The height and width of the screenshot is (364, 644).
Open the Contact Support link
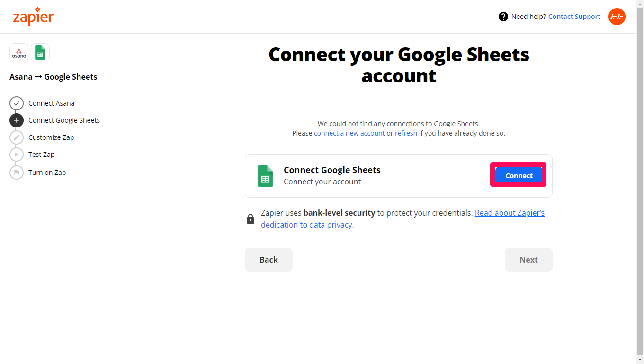point(574,17)
